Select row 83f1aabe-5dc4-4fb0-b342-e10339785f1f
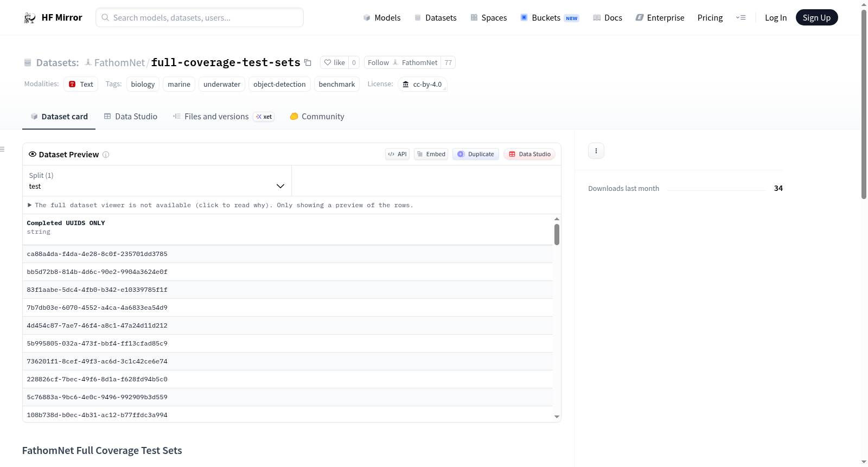This screenshot has width=868, height=467. click(x=288, y=290)
